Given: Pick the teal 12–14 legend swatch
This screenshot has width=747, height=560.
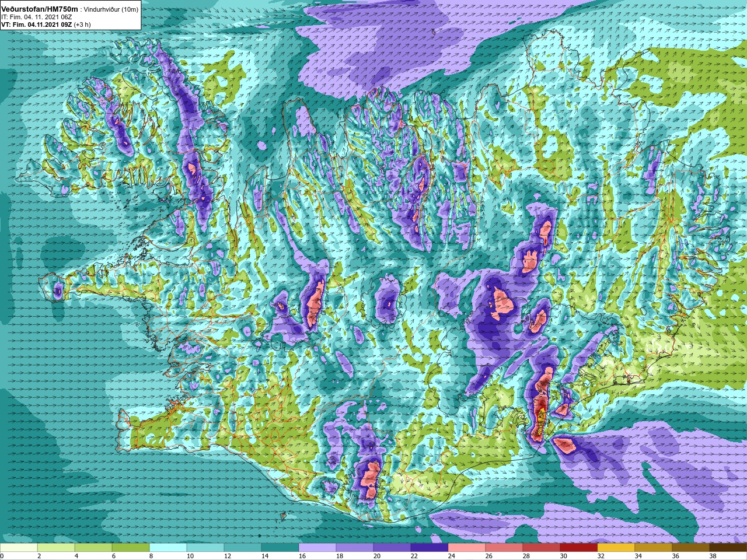Looking at the screenshot, I should click(x=243, y=548).
